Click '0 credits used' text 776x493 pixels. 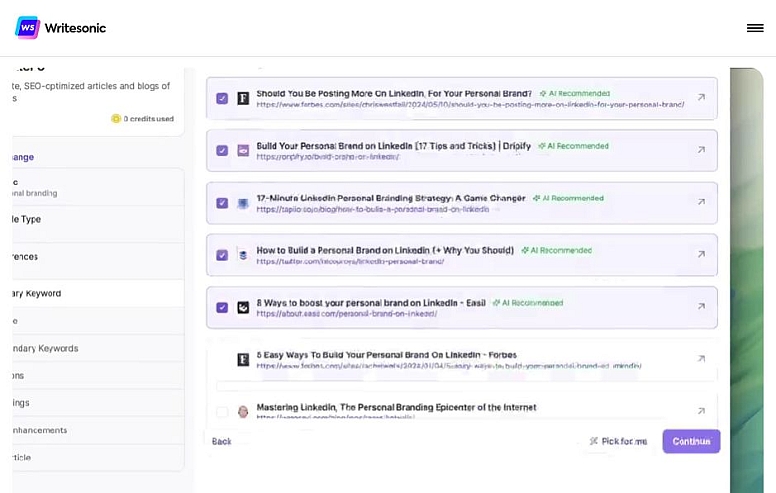point(148,119)
